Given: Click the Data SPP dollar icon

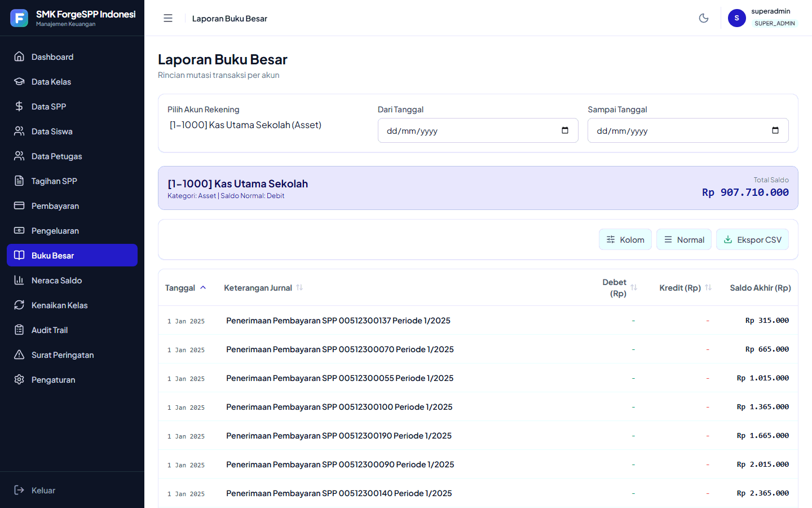Looking at the screenshot, I should [x=19, y=106].
